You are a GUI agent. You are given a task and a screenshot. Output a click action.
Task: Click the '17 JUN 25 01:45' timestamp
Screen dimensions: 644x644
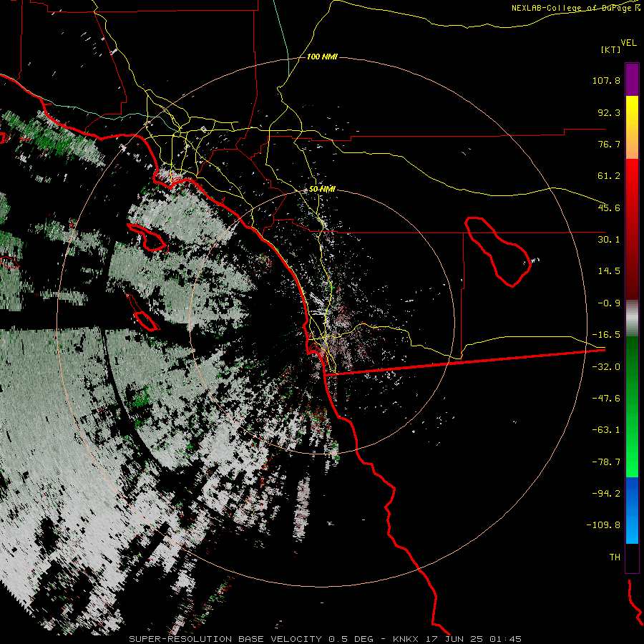tap(472, 639)
